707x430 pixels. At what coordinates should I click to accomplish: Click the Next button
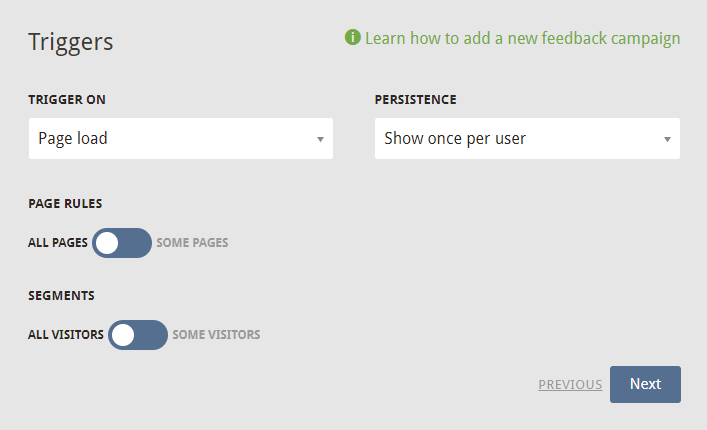point(645,384)
